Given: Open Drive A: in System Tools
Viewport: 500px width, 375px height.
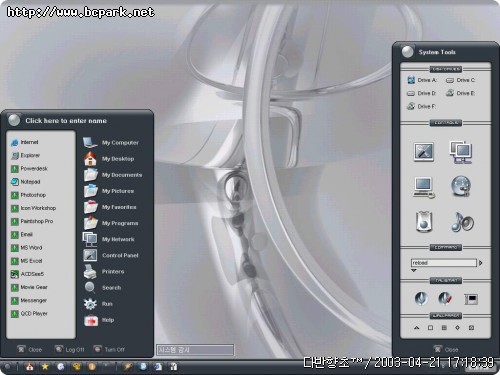Looking at the screenshot, I should point(422,80).
